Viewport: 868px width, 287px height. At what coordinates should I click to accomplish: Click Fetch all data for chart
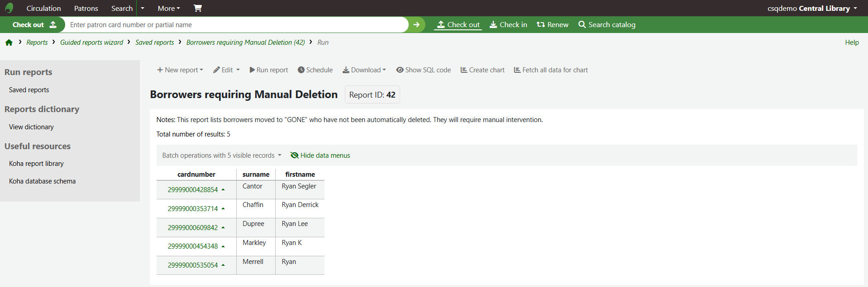click(x=551, y=70)
